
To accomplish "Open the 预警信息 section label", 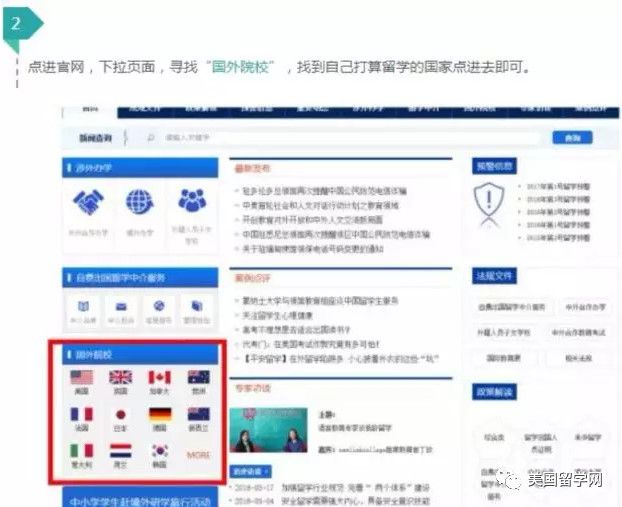I will [494, 166].
